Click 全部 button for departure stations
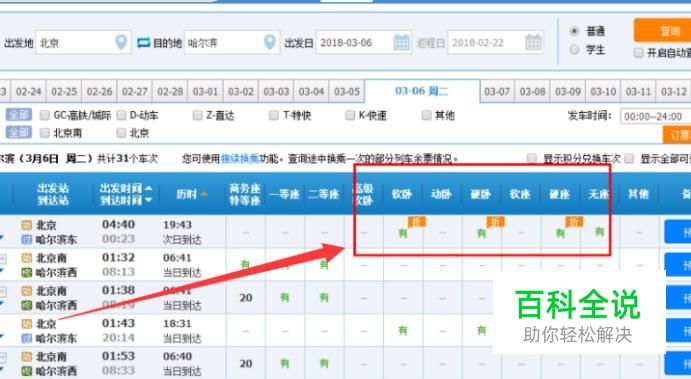 pos(19,132)
